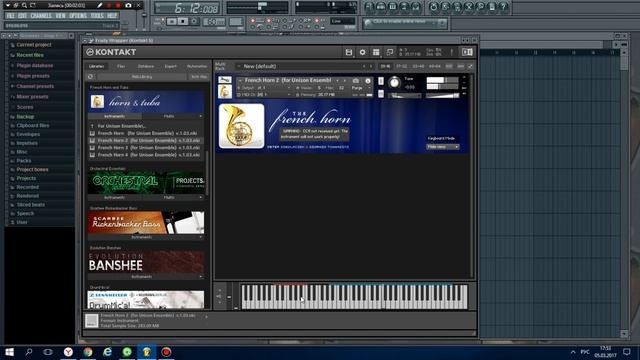Open FL Studio piano roll toolbar icon

coord(393,7)
